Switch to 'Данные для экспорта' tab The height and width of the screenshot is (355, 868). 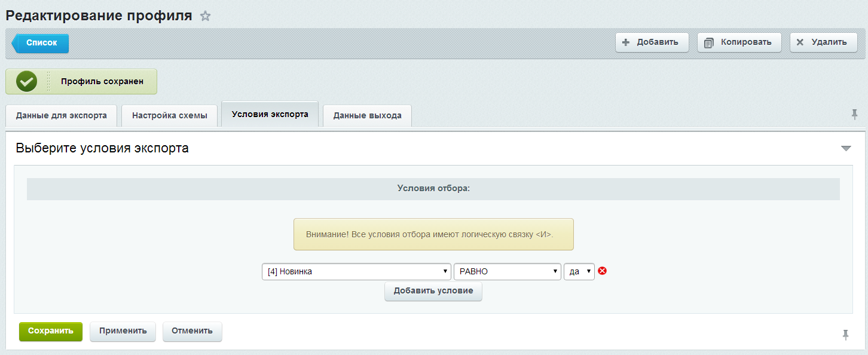coord(61,115)
